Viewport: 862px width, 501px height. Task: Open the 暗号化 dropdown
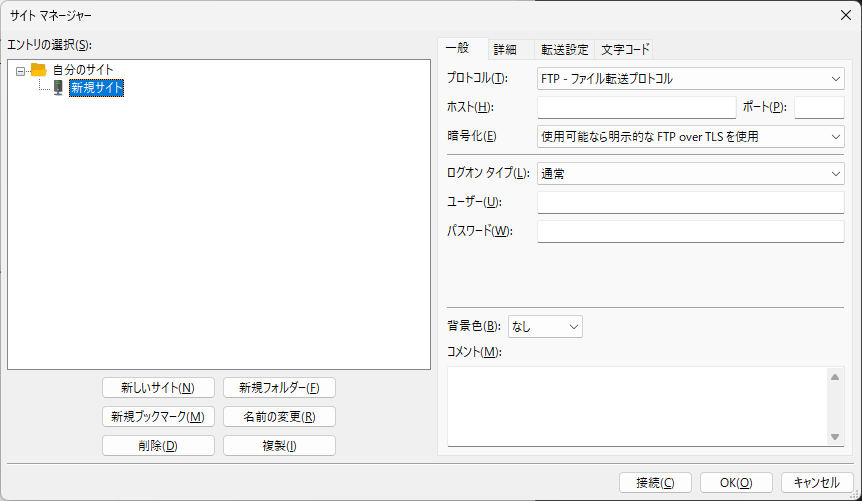pyautogui.click(x=690, y=136)
